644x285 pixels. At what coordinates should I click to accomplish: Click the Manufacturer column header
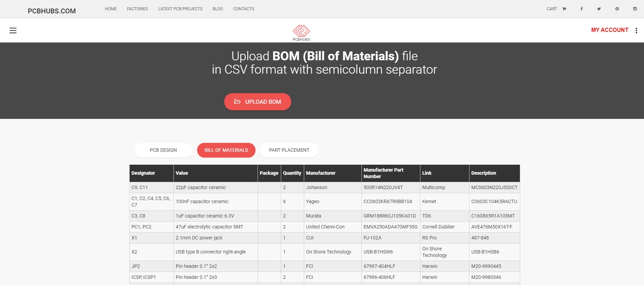click(333, 173)
